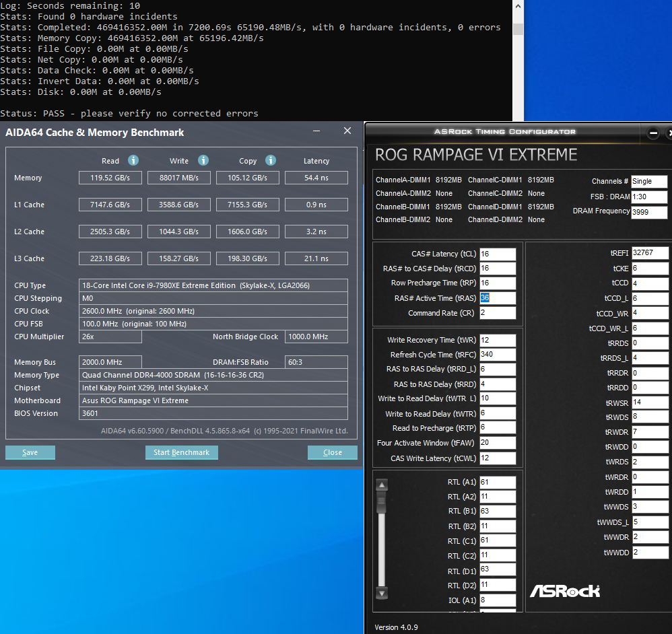672x634 pixels.
Task: Click the DRAM:FSB Ratio value 60:3
Action: pos(316,362)
